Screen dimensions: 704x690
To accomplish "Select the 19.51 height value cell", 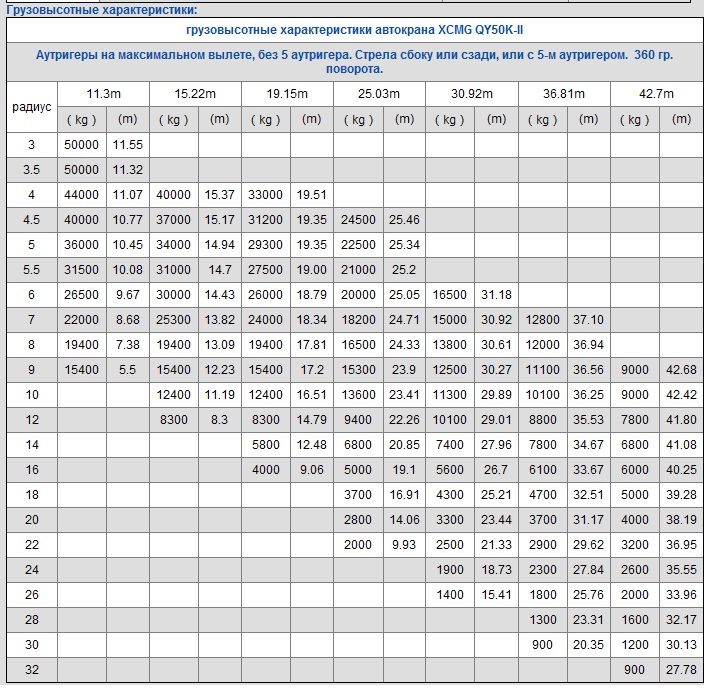I will coord(311,195).
